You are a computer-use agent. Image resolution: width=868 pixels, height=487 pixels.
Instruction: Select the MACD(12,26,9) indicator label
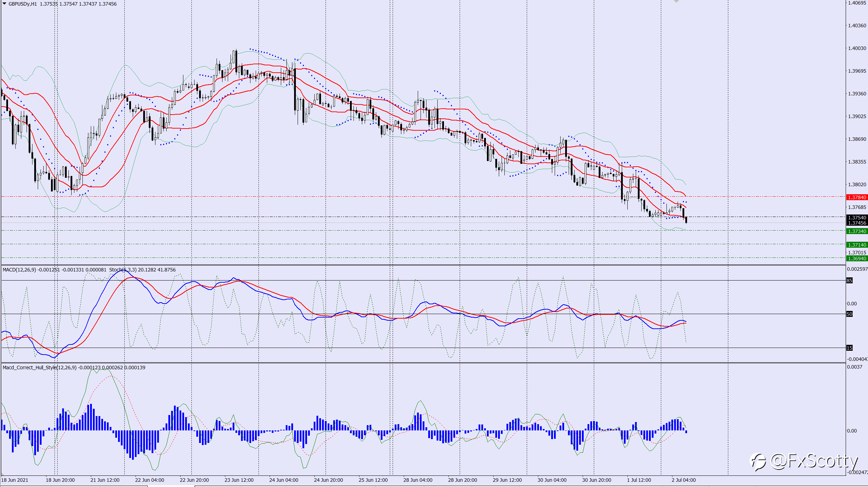19,270
